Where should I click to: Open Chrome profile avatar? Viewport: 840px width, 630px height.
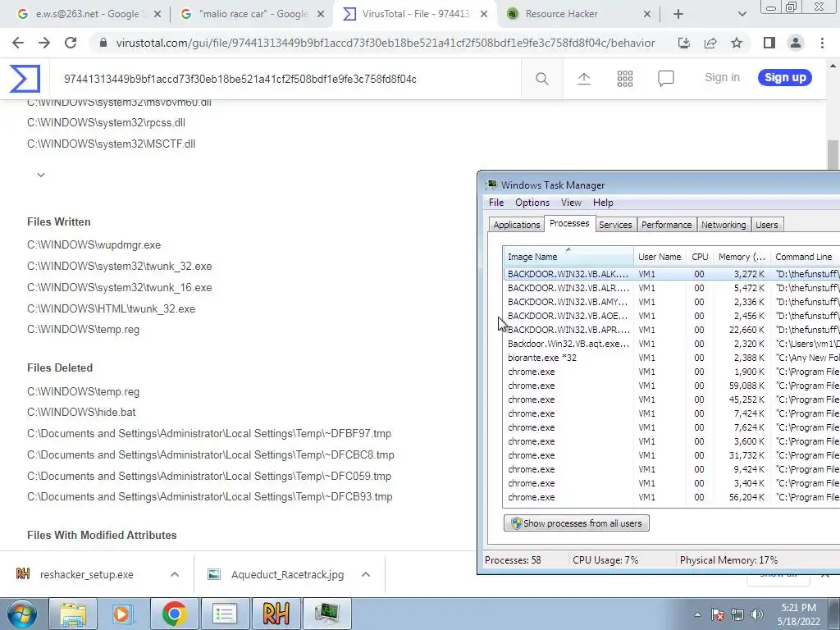pyautogui.click(x=796, y=43)
